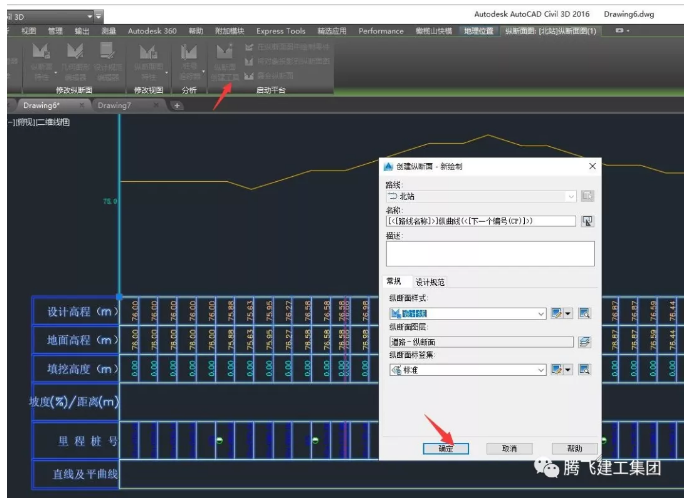Click the layer picker icon beside 道路-纵断面

click(x=584, y=342)
